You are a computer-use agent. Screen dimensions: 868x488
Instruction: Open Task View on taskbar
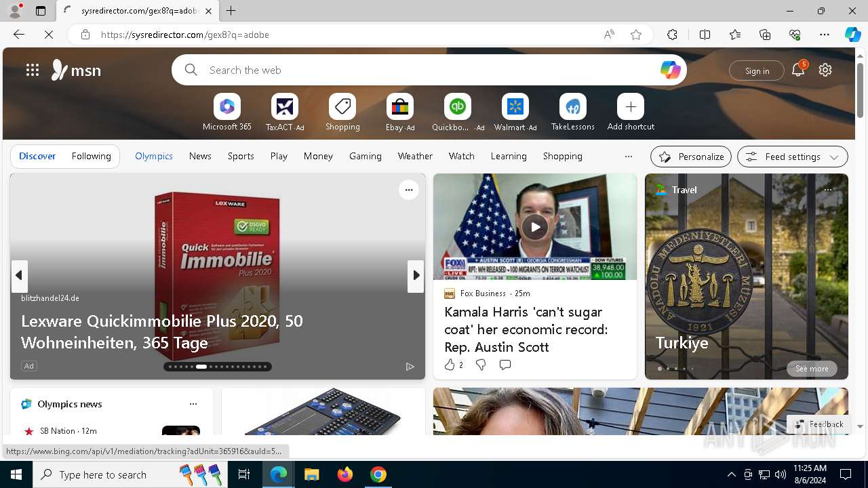click(245, 474)
